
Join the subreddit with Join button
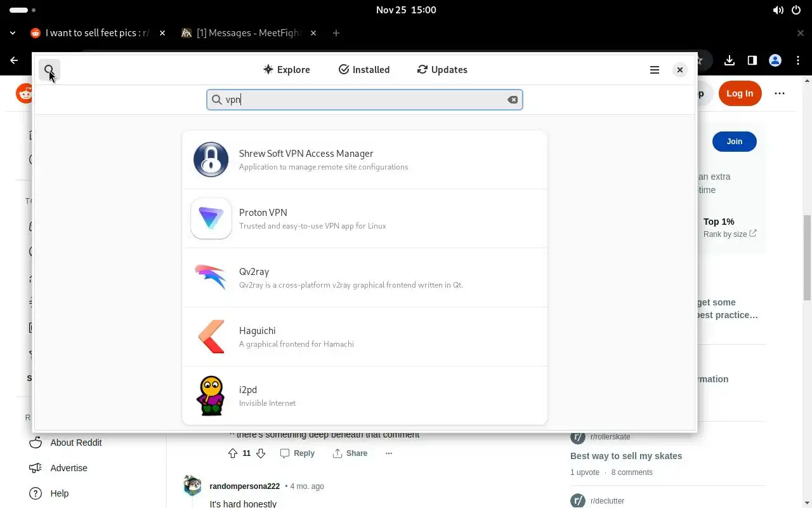pyautogui.click(x=734, y=142)
